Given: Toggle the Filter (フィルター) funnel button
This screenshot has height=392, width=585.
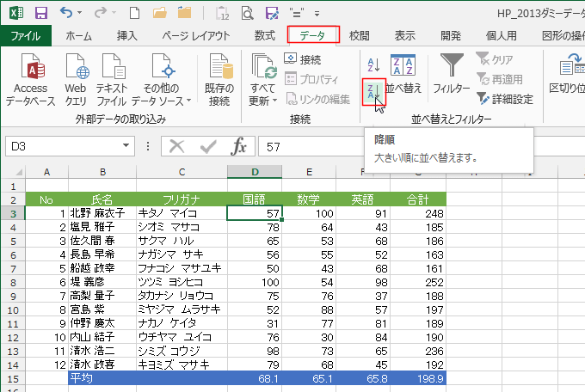Looking at the screenshot, I should click(451, 74).
